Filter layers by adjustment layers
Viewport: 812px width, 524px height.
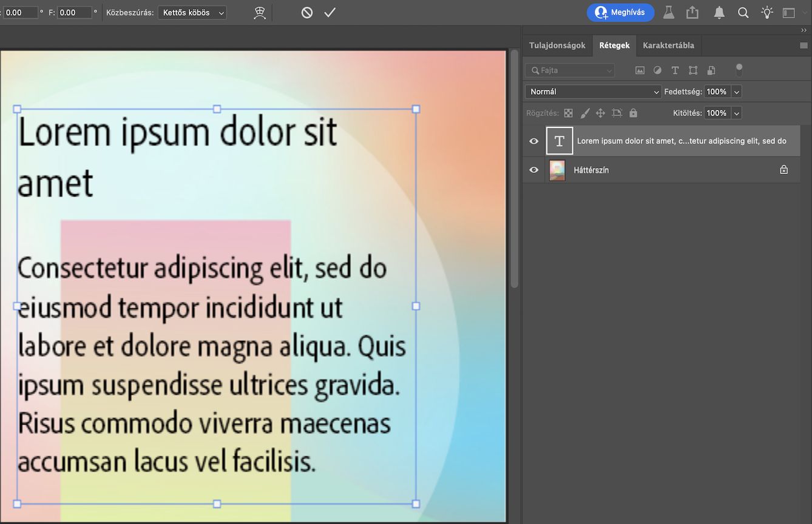(x=657, y=70)
